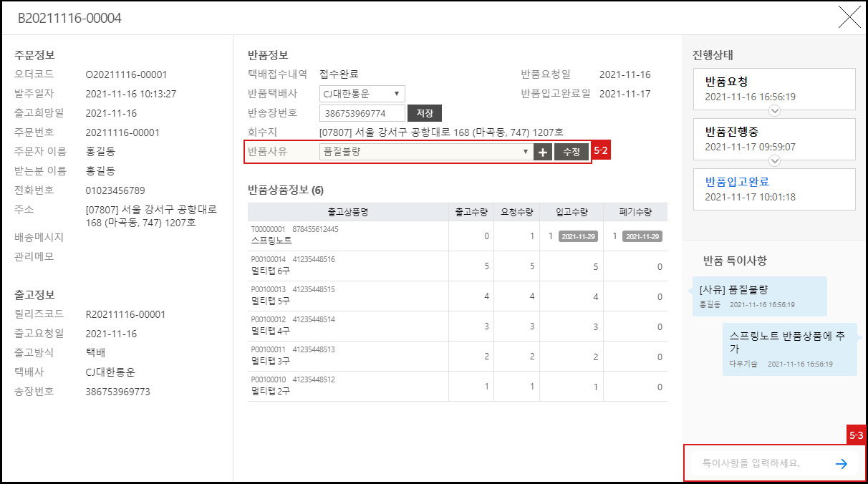Open the underlined 스프링노트 product link
The width and height of the screenshot is (868, 484).
click(271, 241)
